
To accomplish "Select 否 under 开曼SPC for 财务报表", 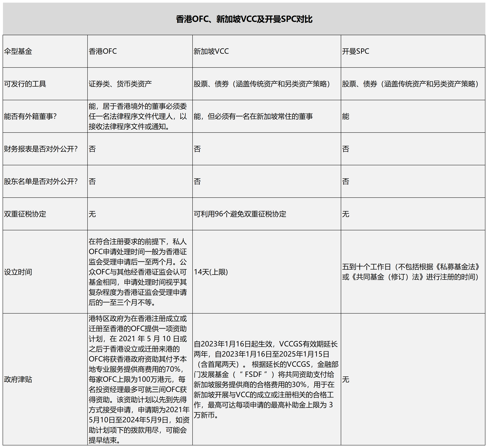I will 413,149.
